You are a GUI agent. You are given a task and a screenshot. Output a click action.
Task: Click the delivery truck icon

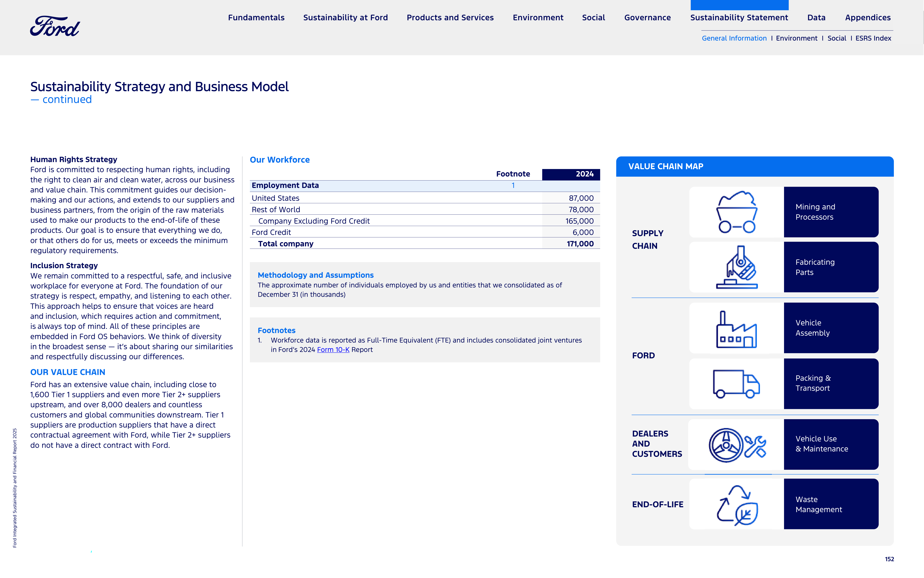[x=736, y=384]
